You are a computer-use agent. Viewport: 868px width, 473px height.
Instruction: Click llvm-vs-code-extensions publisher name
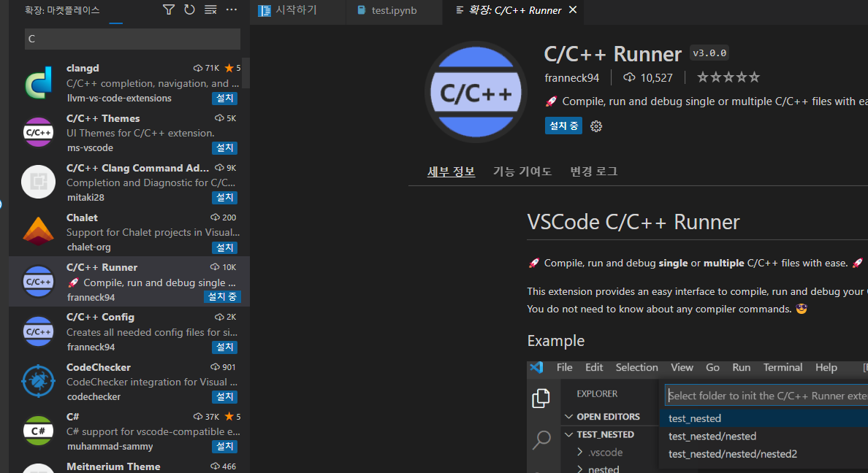tap(119, 98)
